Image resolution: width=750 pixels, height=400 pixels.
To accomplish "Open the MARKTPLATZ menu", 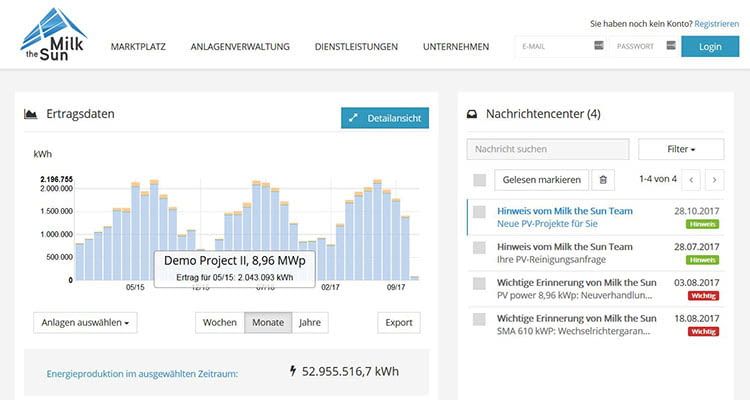I will (138, 47).
